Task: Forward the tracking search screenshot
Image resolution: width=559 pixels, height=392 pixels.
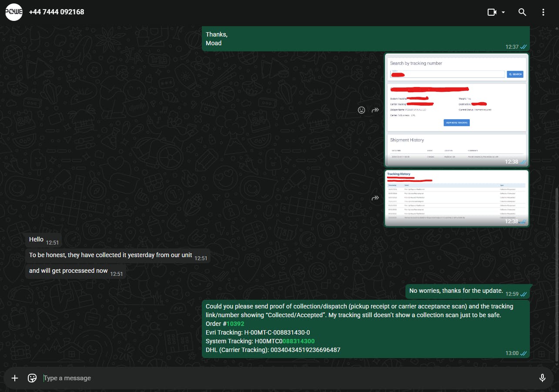Action: point(375,110)
